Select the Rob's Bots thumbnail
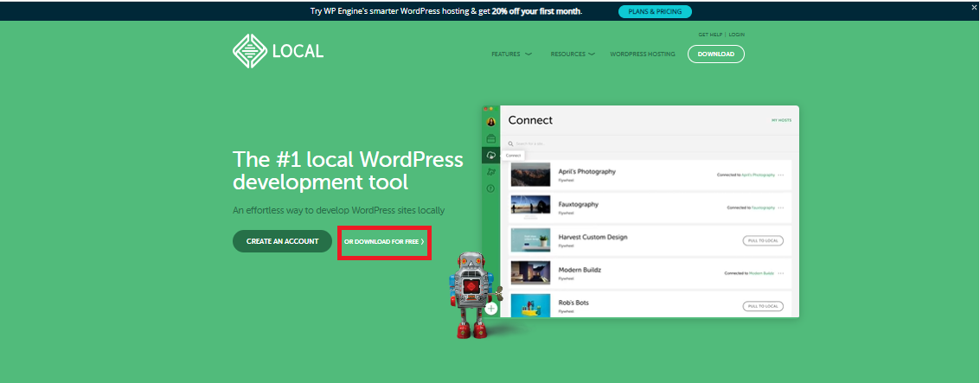The height and width of the screenshot is (383, 980). point(530,305)
